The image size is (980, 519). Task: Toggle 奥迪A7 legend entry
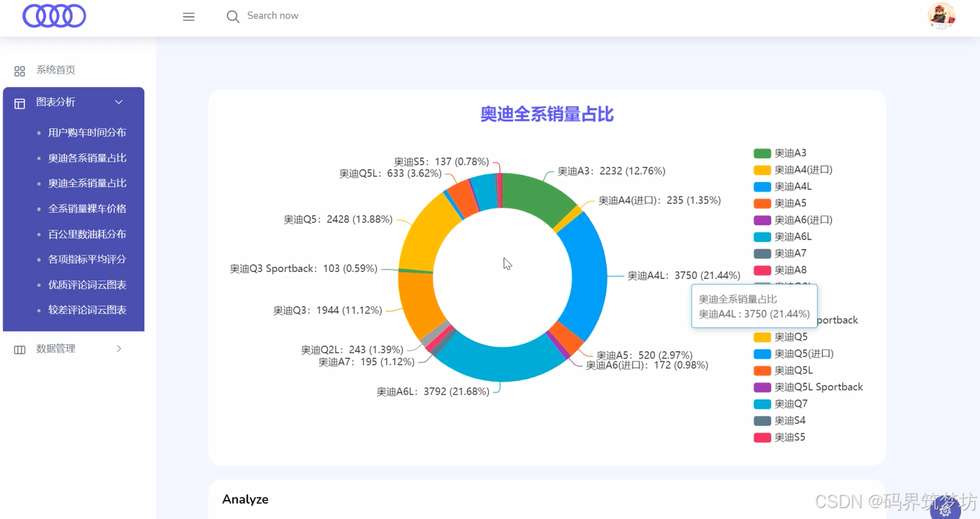click(780, 253)
